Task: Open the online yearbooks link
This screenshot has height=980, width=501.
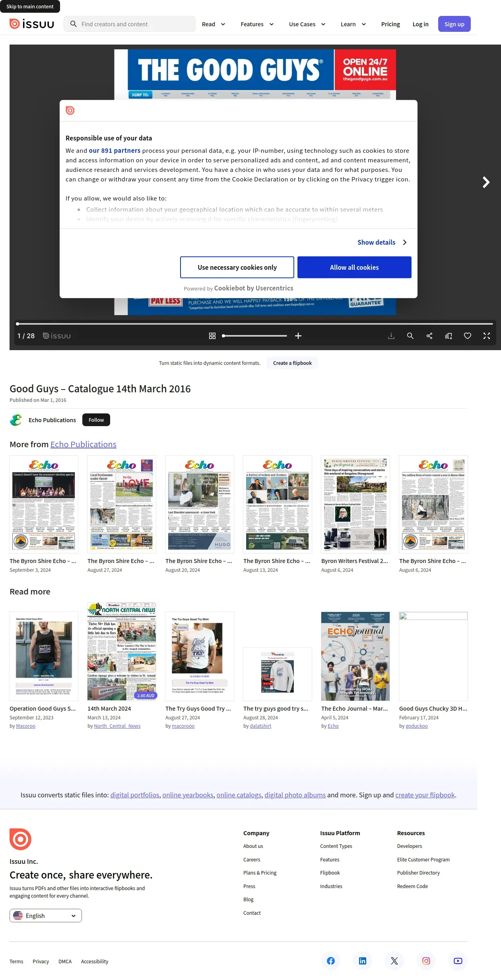Action: pos(188,795)
